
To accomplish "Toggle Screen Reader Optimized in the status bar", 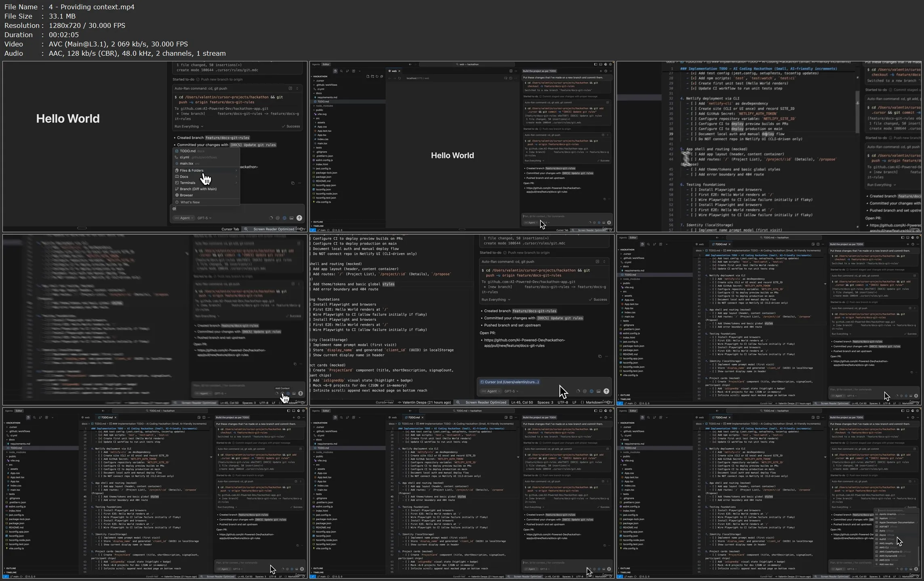I will tap(274, 229).
